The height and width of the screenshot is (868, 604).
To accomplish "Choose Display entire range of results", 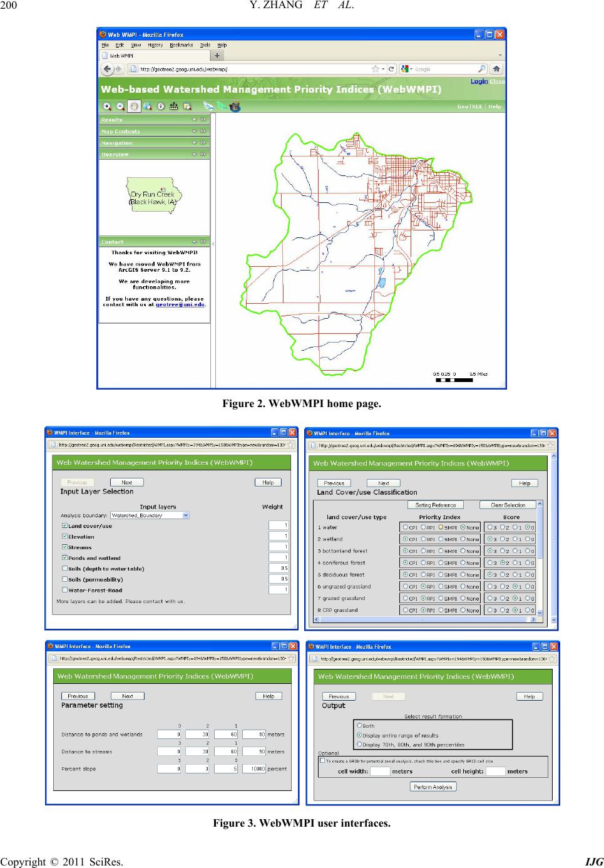I will (359, 735).
